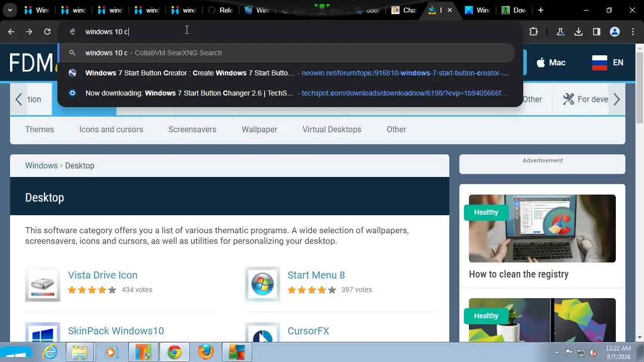The width and height of the screenshot is (644, 362).
Task: Switch to the 'Rele' GitHub tab
Action: point(220,10)
